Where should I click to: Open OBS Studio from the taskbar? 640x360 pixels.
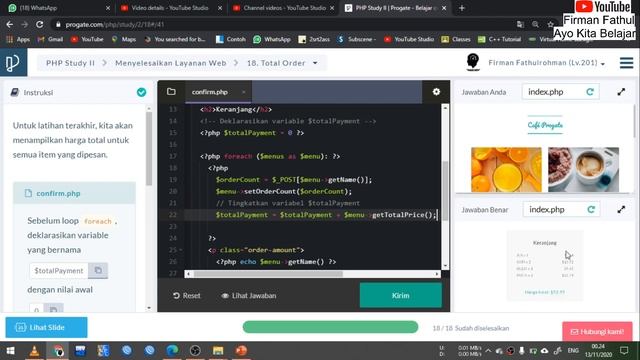[195, 351]
